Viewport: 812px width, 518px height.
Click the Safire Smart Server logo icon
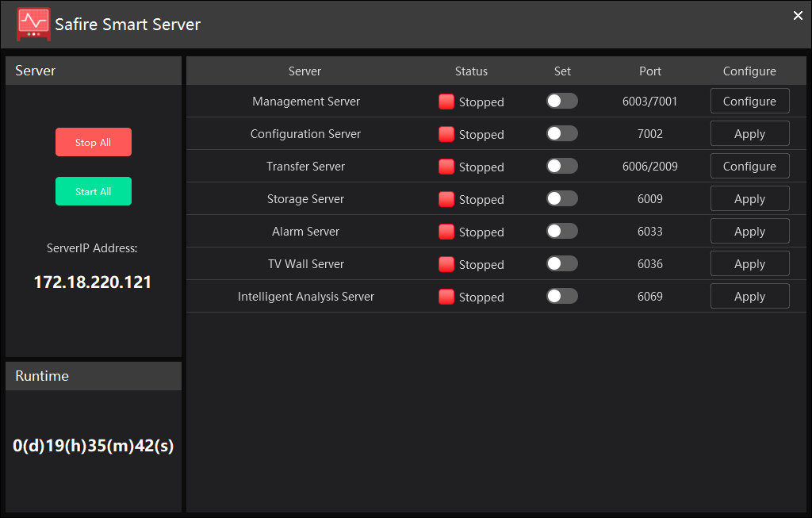(x=33, y=25)
